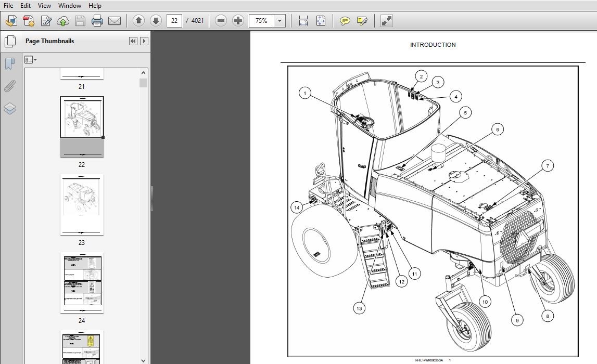Click the figure caption NHIL14WR00025GA

429,360
